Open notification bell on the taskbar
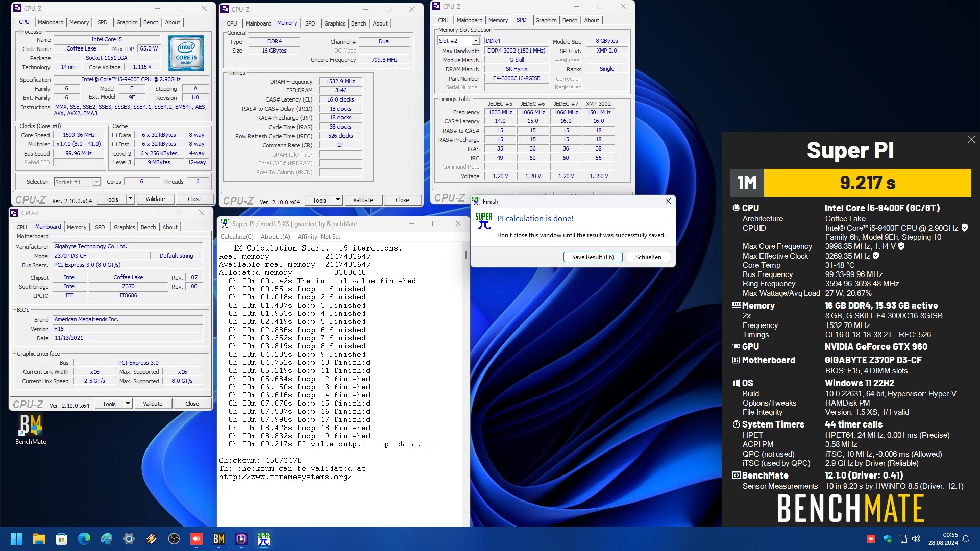This screenshot has height=551, width=980. (x=966, y=539)
